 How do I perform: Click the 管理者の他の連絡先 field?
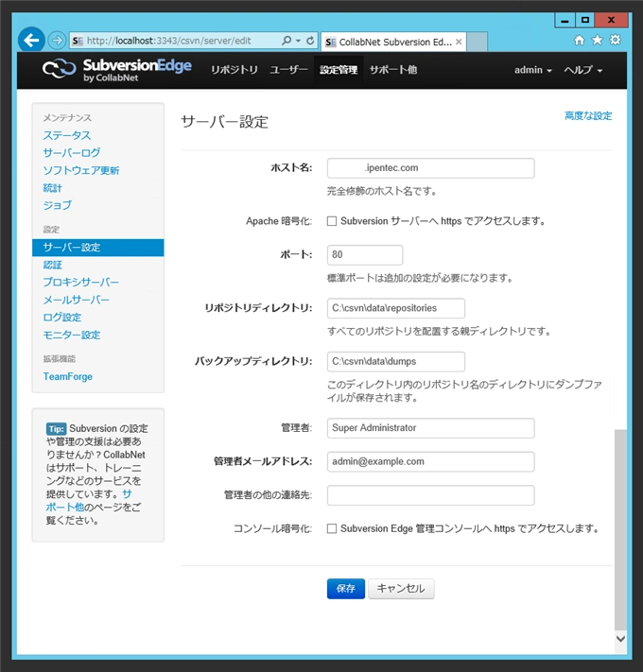(x=431, y=495)
